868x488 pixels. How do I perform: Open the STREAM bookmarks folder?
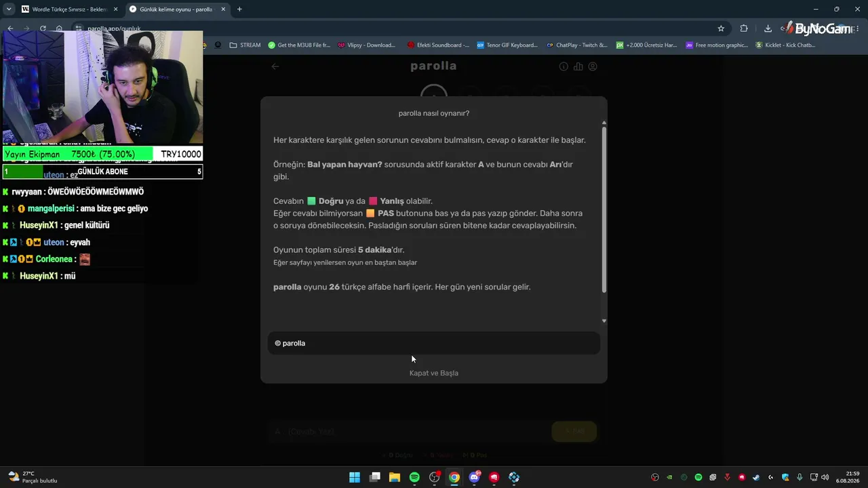(245, 45)
